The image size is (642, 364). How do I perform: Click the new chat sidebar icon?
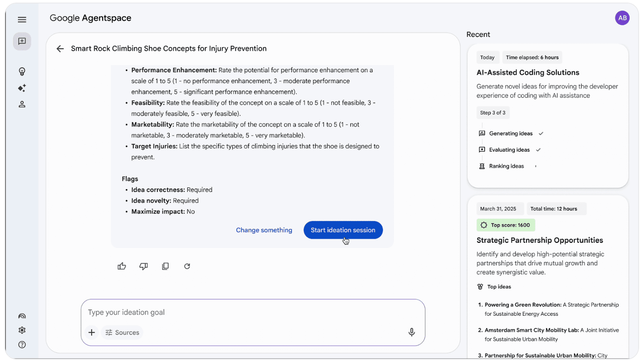[x=22, y=41]
